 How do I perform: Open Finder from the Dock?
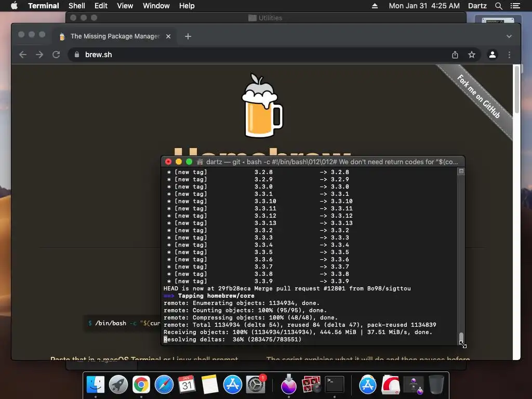pos(96,384)
